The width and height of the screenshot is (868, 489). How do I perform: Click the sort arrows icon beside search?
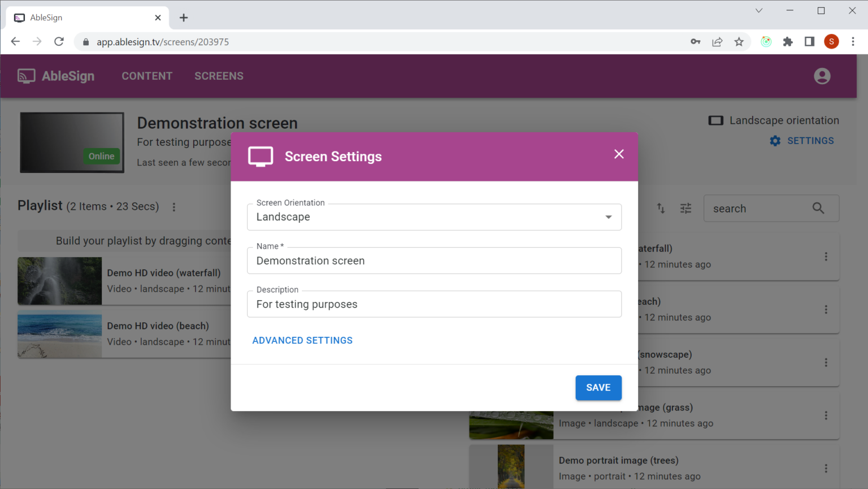661,208
